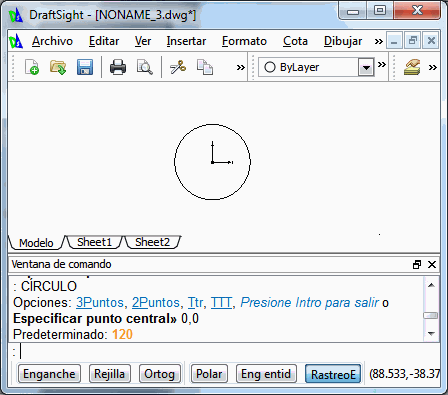The height and width of the screenshot is (395, 448).
Task: Open the Ver menu
Action: [143, 41]
